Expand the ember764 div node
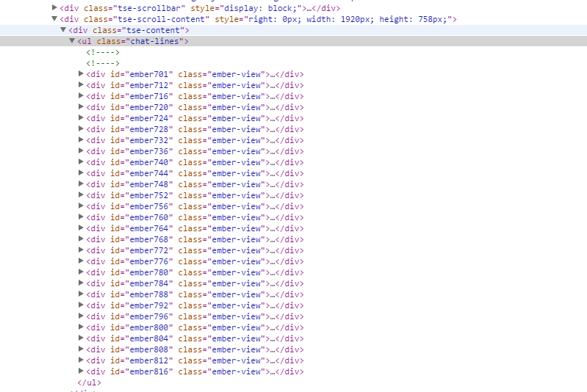The image size is (587, 392). 81,228
